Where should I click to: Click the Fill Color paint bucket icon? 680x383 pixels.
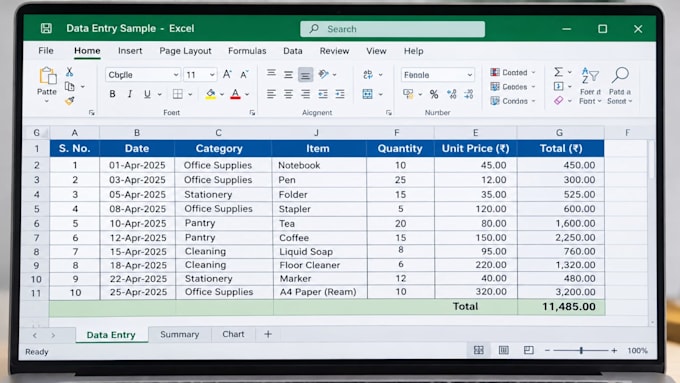click(x=211, y=94)
